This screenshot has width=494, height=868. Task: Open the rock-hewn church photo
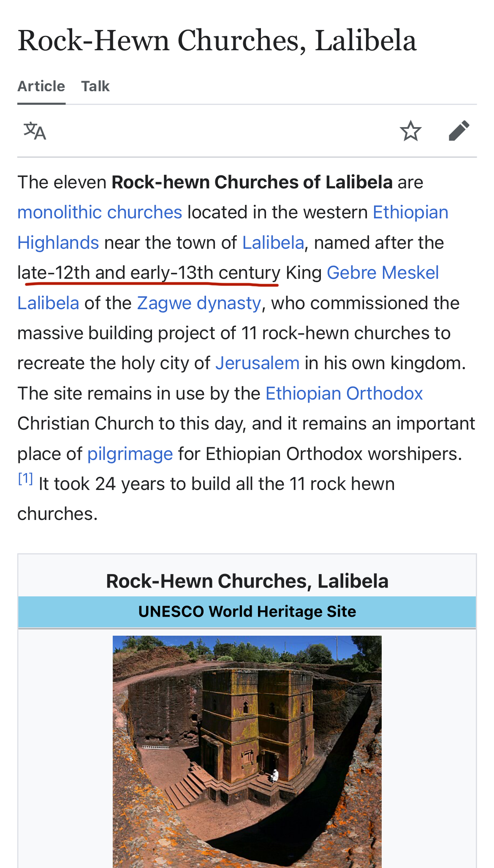pyautogui.click(x=247, y=751)
